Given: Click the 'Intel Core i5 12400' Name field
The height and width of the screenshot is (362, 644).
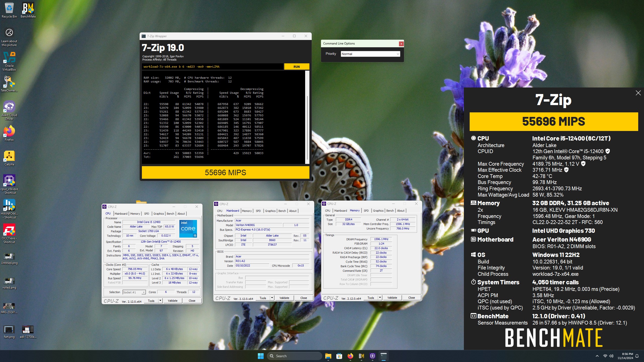Looking at the screenshot, I should 148,222.
